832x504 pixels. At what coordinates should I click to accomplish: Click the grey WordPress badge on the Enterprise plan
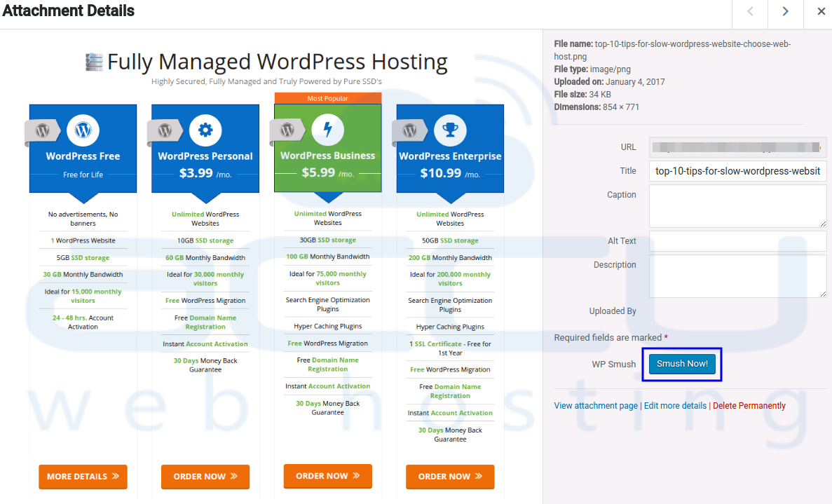(409, 130)
